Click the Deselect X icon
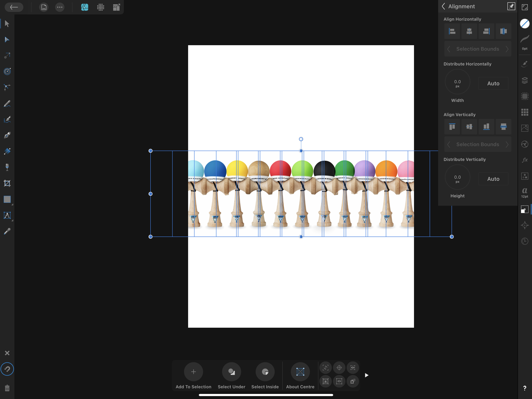The height and width of the screenshot is (399, 532). 7,353
